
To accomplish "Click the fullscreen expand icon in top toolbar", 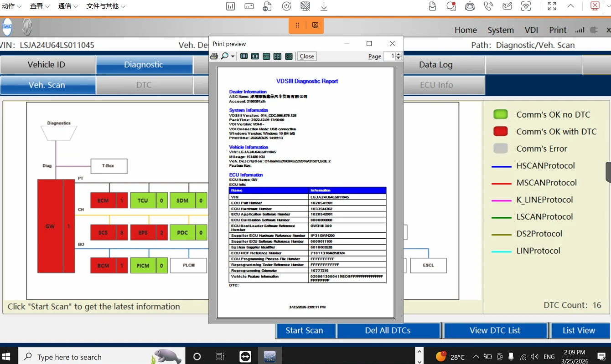I will pos(552,6).
